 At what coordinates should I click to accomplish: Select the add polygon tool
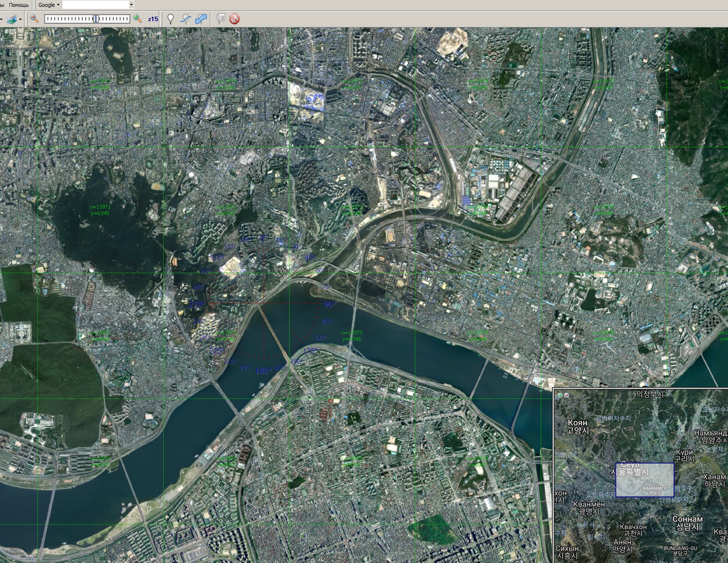(x=201, y=19)
